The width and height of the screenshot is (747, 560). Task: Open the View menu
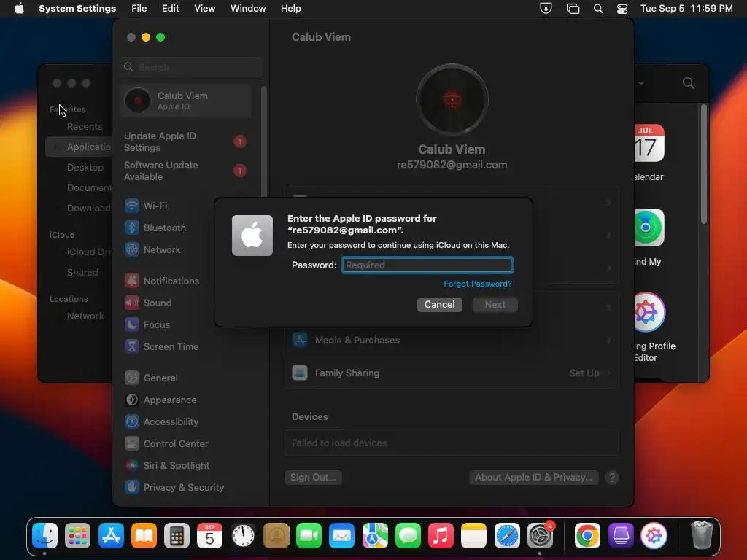[x=204, y=8]
